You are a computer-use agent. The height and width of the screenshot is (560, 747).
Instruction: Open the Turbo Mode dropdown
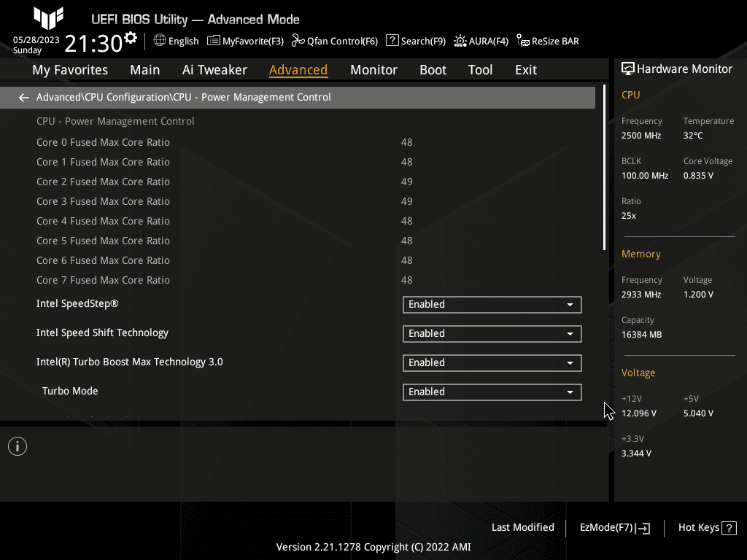point(492,392)
